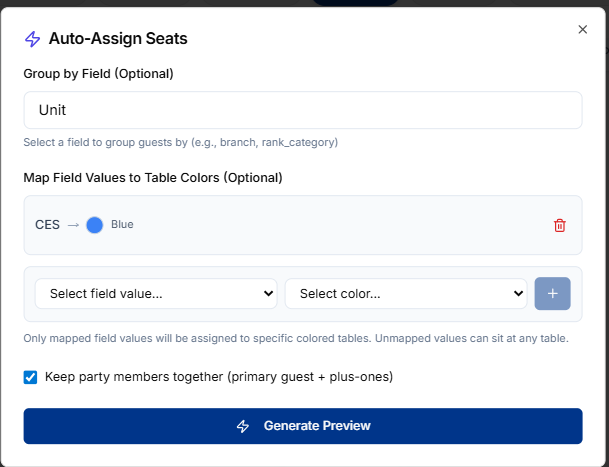The image size is (609, 467).
Task: Click the Keep party members together label
Action: [x=219, y=377]
